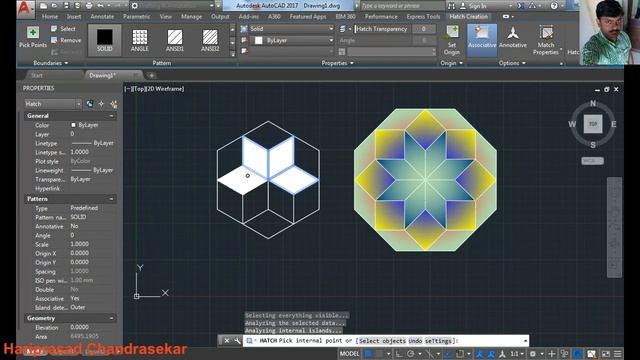Click the viewport [-][Top][2D Wireframe] label
Viewport: 640px width, 360px height.
[154, 89]
